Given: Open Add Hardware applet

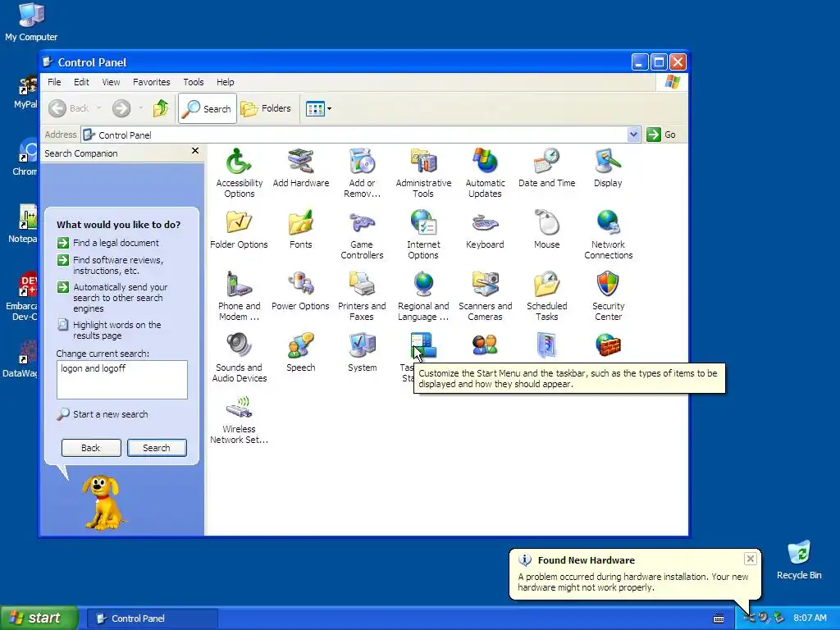Looking at the screenshot, I should pyautogui.click(x=300, y=167).
